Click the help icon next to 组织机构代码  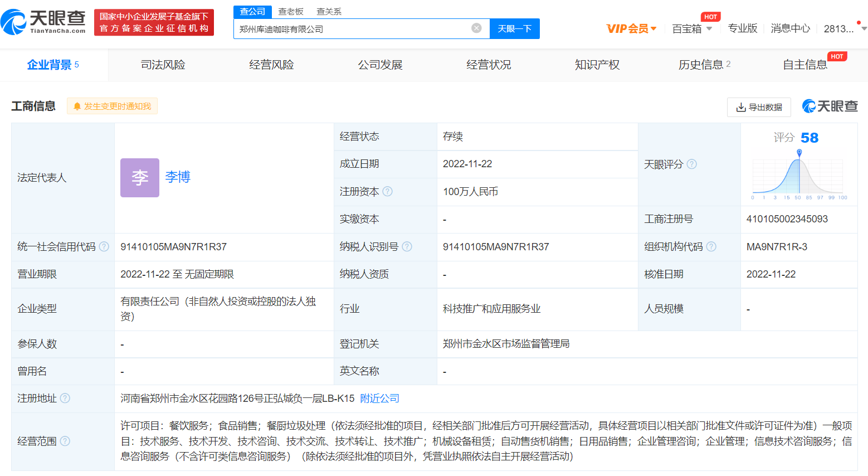coord(711,247)
